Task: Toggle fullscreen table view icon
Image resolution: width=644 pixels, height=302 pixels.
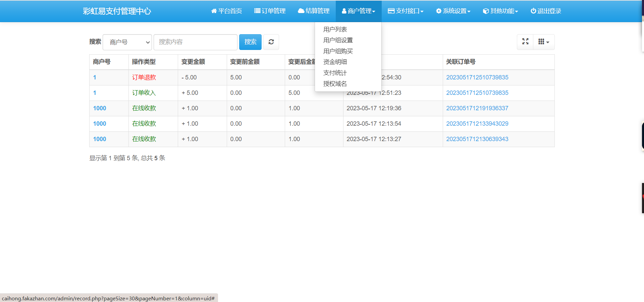Action: [525, 42]
